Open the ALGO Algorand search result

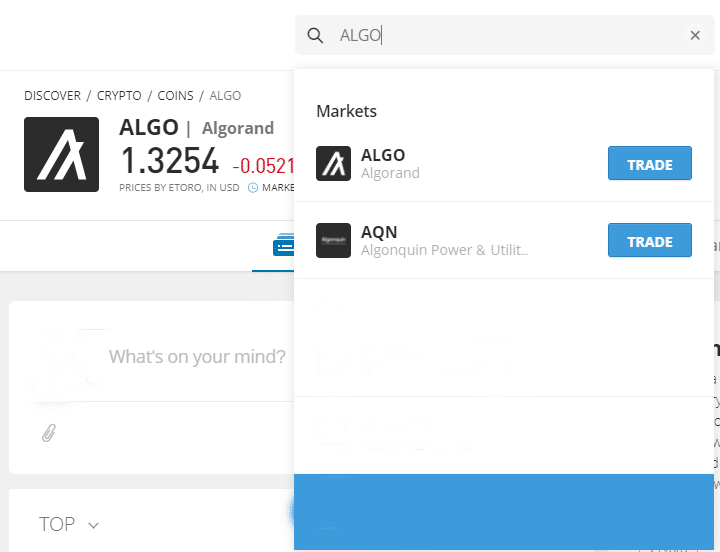[504, 163]
